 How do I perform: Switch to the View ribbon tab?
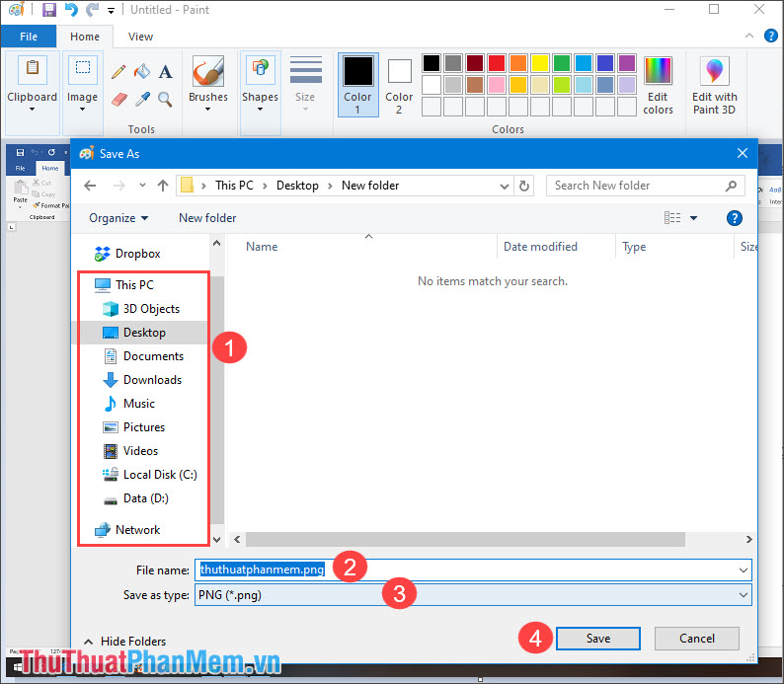click(141, 37)
